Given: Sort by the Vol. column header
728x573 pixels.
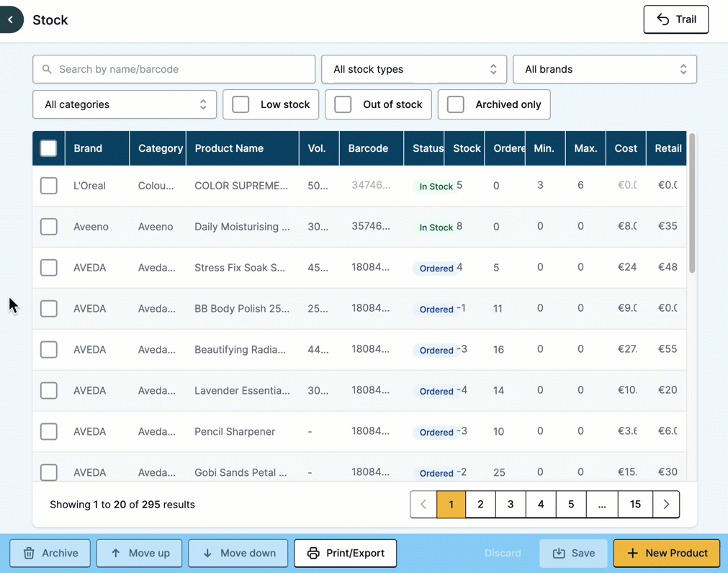Looking at the screenshot, I should point(319,148).
